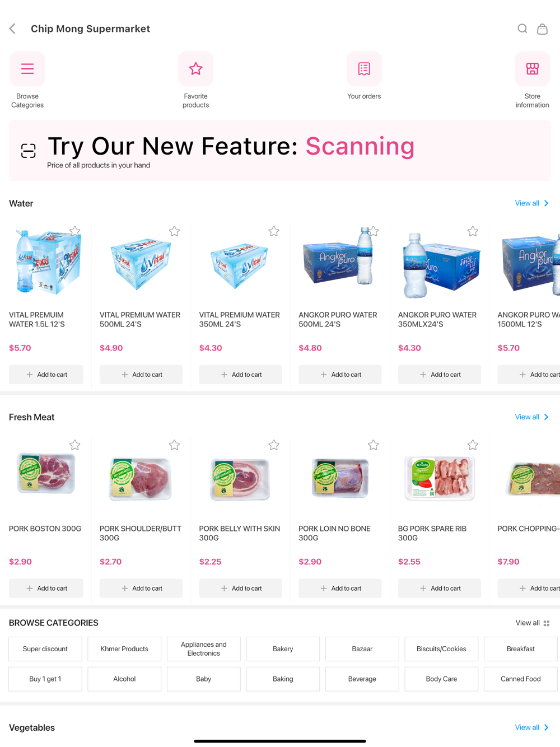Viewport: 560px width, 747px height.
Task: Choose the Super discount category
Action: coord(45,649)
